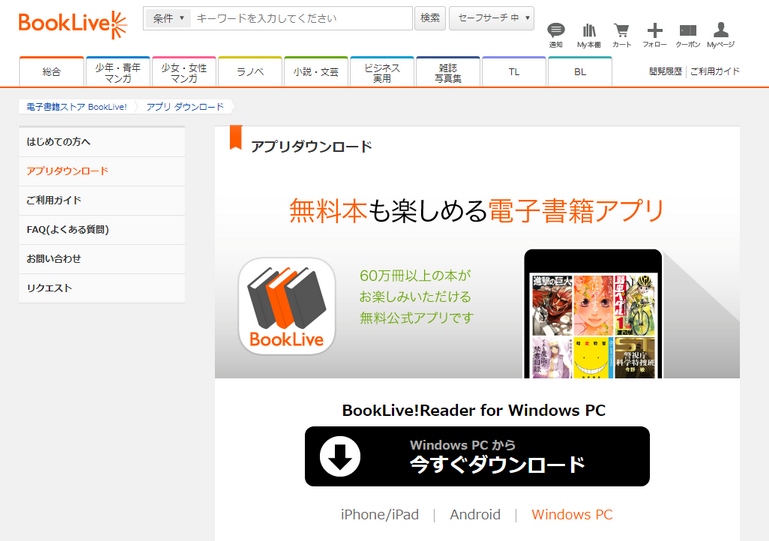
Task: Click the cycling manga cover
Action: pyautogui.click(x=635, y=305)
